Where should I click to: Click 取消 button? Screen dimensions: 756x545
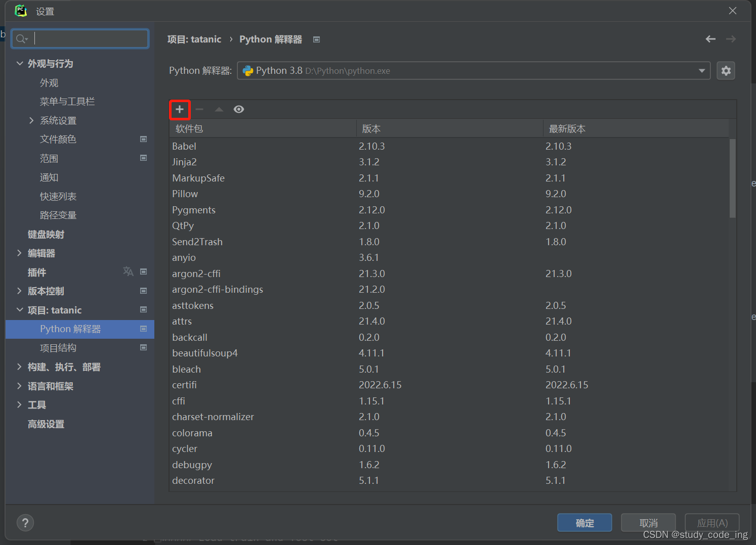[648, 523]
